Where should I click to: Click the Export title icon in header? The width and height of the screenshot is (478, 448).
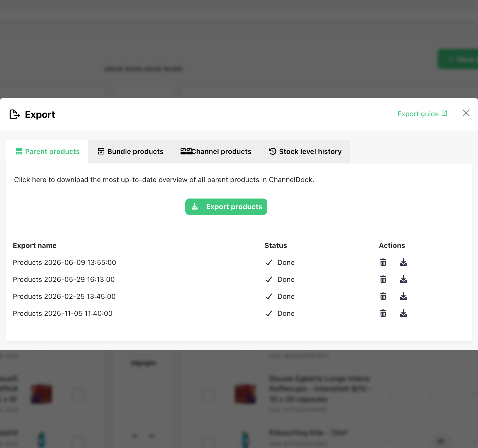[15, 114]
